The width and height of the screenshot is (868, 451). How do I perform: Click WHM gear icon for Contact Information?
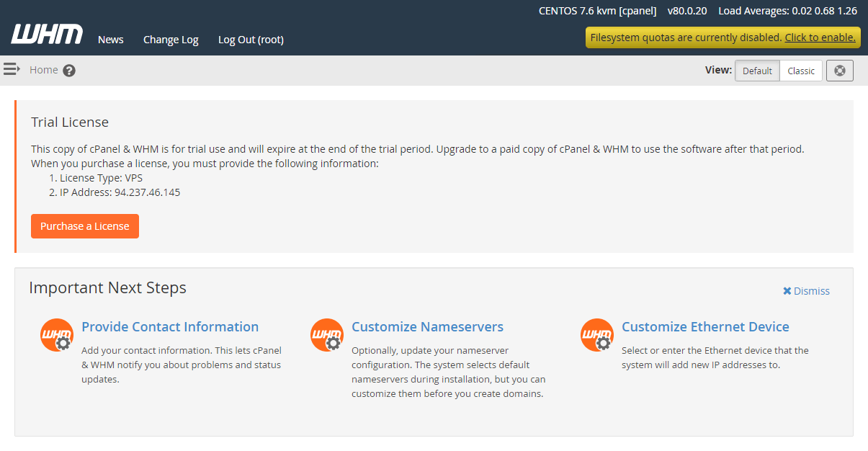point(57,335)
